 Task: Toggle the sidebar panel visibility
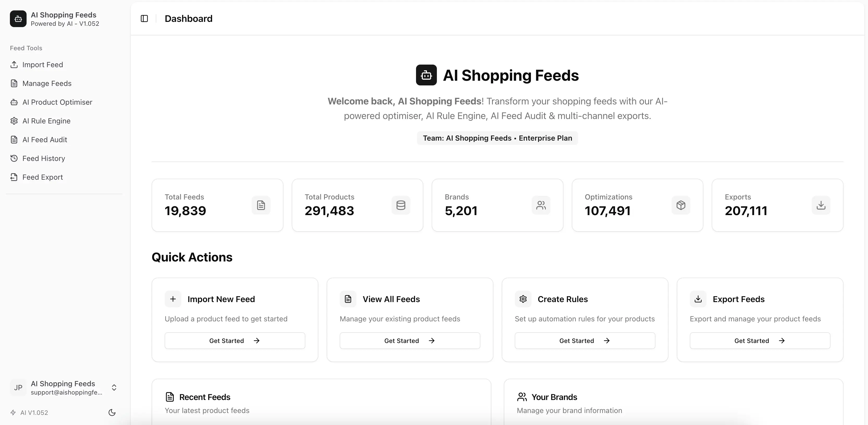pos(144,18)
